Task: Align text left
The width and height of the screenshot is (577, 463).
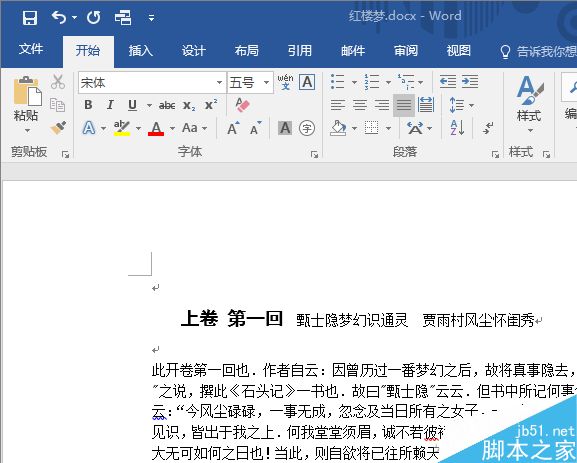Action: point(337,105)
